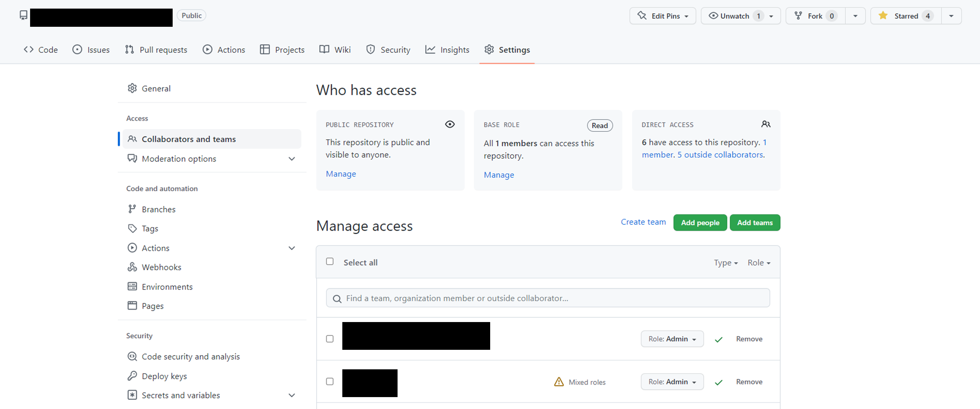Open the Wiki tab
The width and height of the screenshot is (980, 409).
click(335, 50)
